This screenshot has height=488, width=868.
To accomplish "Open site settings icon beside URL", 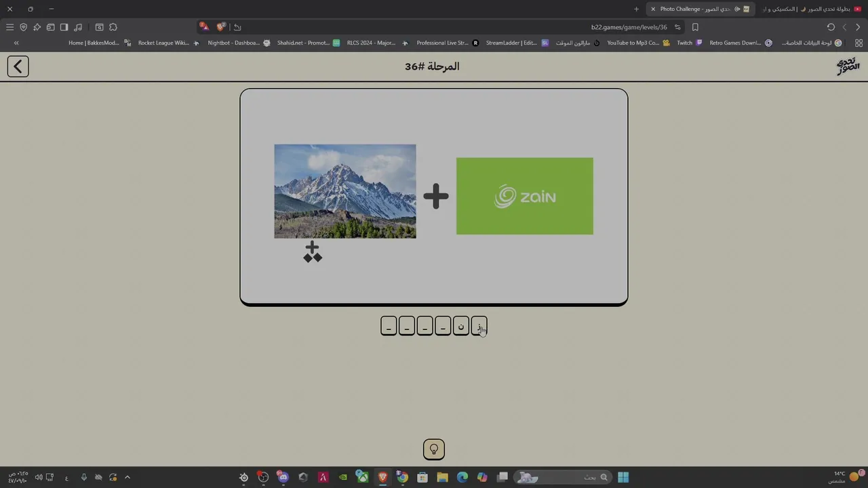I will tap(677, 27).
